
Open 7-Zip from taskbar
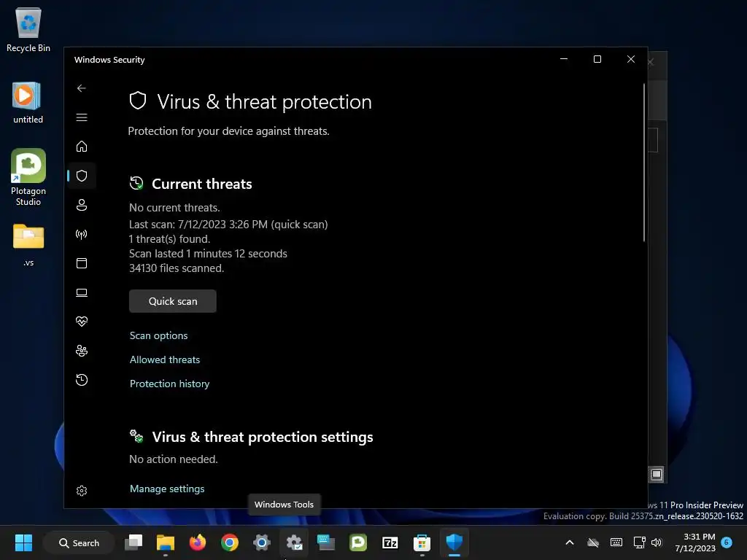coord(390,542)
